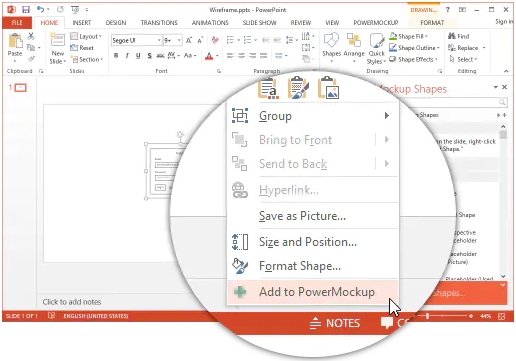Viewport: 516px width, 361px height.
Task: Click the PowerMockup pane vertical scrollbar
Action: pyautogui.click(x=503, y=202)
